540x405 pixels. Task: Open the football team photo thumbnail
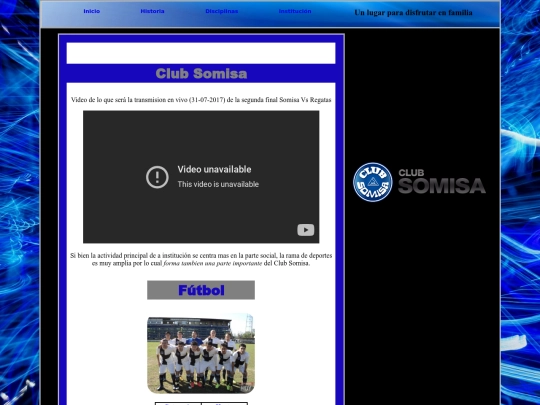point(201,353)
